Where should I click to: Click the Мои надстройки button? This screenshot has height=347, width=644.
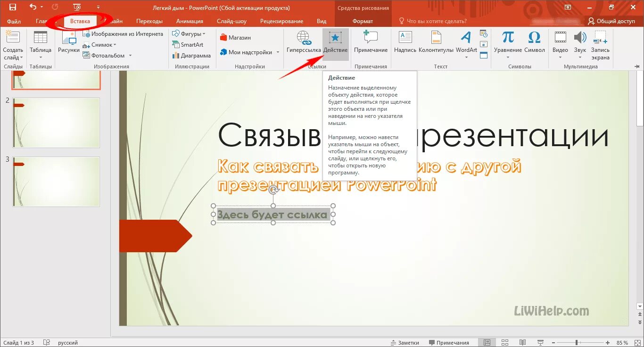[246, 52]
